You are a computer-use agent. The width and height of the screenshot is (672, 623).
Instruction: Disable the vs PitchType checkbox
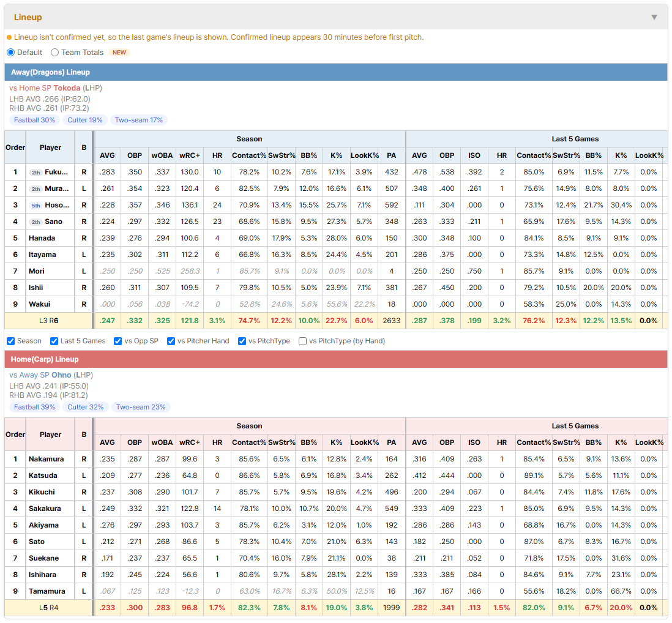(x=242, y=341)
